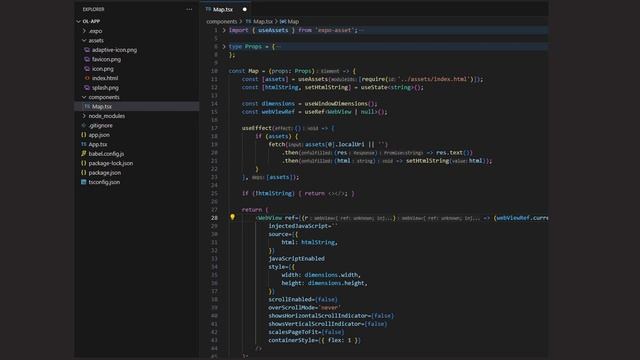The height and width of the screenshot is (360, 640).
Task: Click the app.json braces icon
Action: tap(84, 135)
